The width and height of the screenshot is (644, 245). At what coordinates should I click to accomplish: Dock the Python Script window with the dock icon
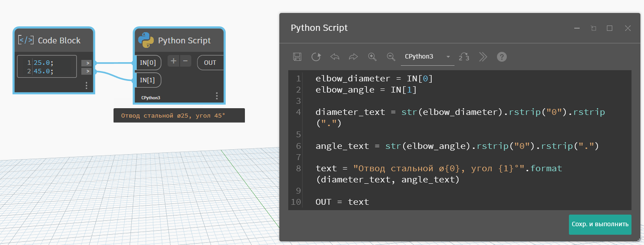[x=593, y=28]
